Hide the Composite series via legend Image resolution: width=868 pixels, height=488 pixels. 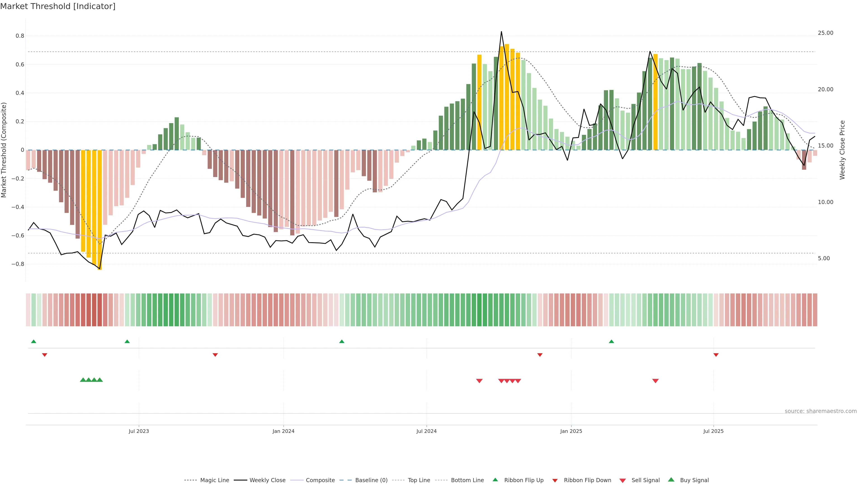320,480
